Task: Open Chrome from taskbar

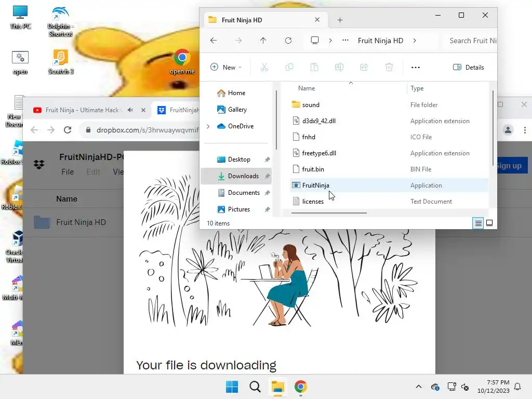Action: (x=301, y=387)
